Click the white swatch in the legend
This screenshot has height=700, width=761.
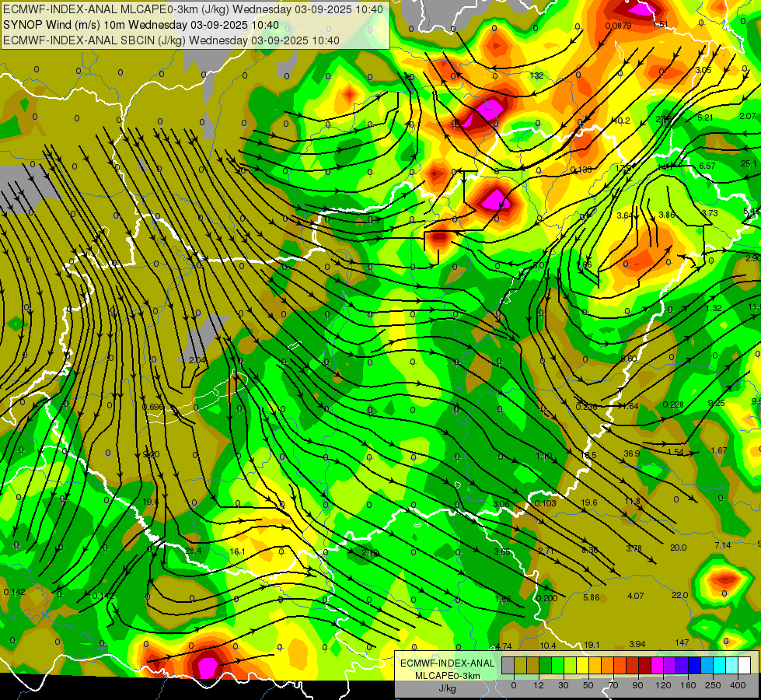click(x=744, y=665)
